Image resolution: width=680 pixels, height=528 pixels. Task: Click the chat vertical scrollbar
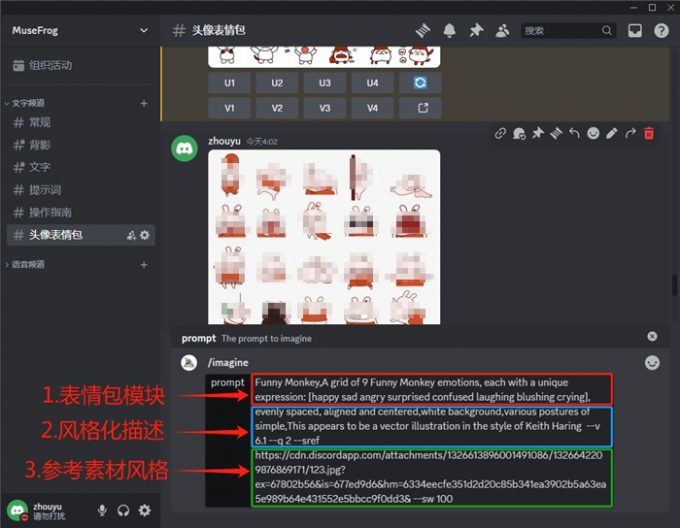[x=675, y=285]
